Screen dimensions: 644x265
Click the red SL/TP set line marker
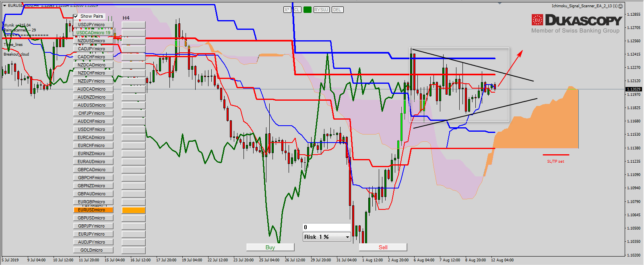tap(555, 155)
